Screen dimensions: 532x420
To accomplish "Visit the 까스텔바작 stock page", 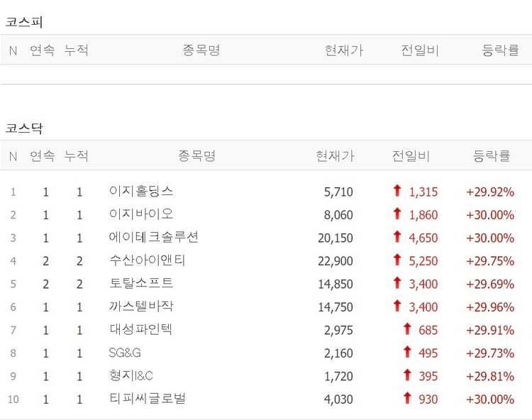I will coord(141,306).
